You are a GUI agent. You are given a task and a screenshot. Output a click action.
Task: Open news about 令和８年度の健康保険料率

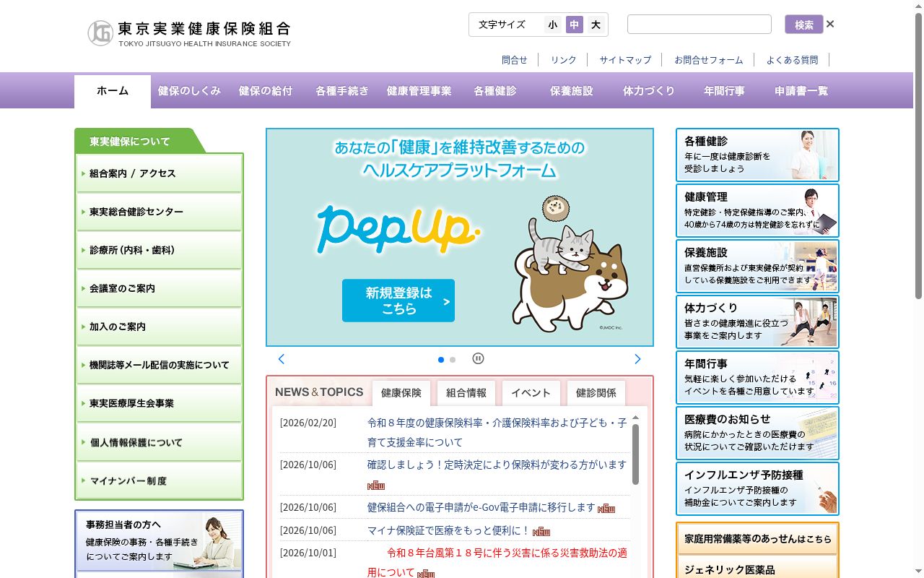point(497,432)
